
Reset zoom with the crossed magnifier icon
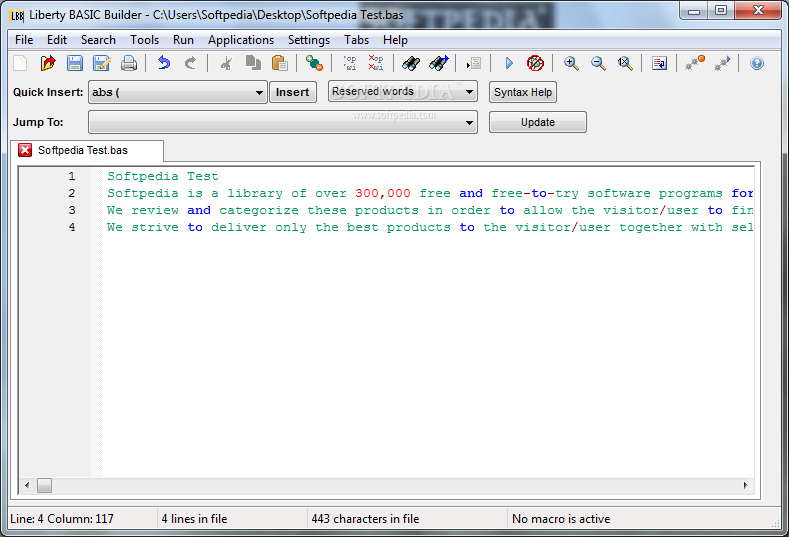pos(625,63)
